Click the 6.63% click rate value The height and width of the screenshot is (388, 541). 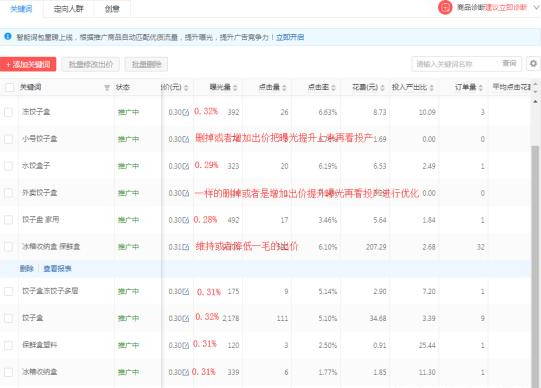(328, 112)
